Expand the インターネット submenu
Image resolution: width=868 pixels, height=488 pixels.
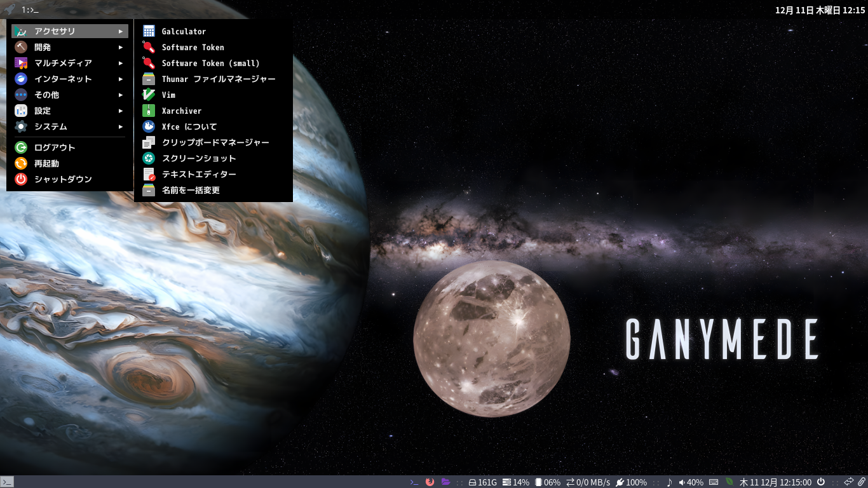click(x=70, y=79)
